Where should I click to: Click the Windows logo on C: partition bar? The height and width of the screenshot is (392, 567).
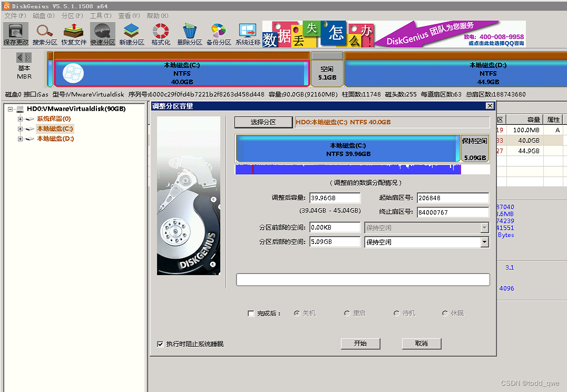[73, 73]
